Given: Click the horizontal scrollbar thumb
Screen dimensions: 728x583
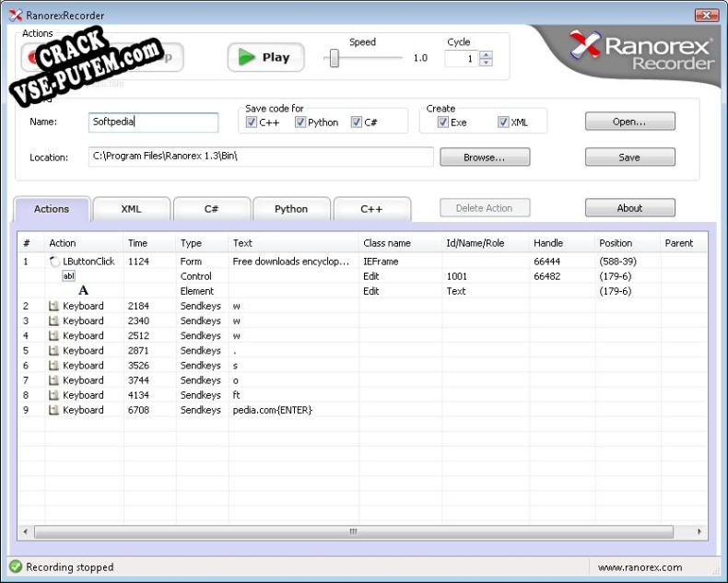Looking at the screenshot, I should pyautogui.click(x=354, y=531).
